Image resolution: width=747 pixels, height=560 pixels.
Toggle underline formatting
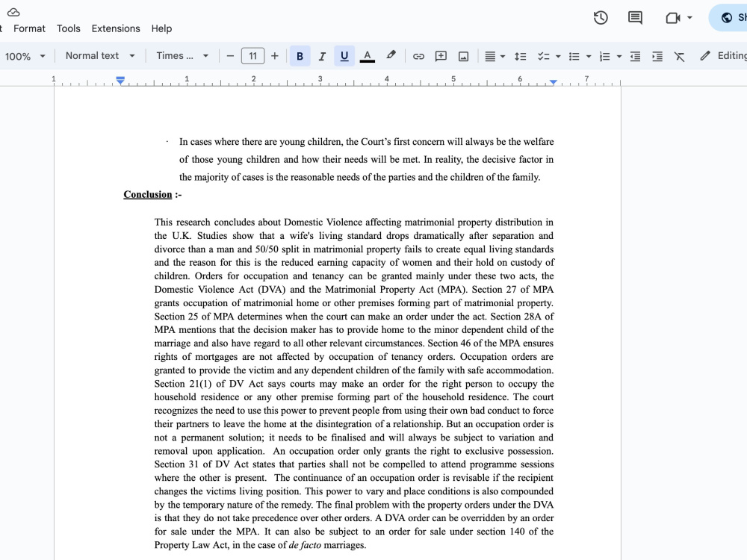(344, 56)
